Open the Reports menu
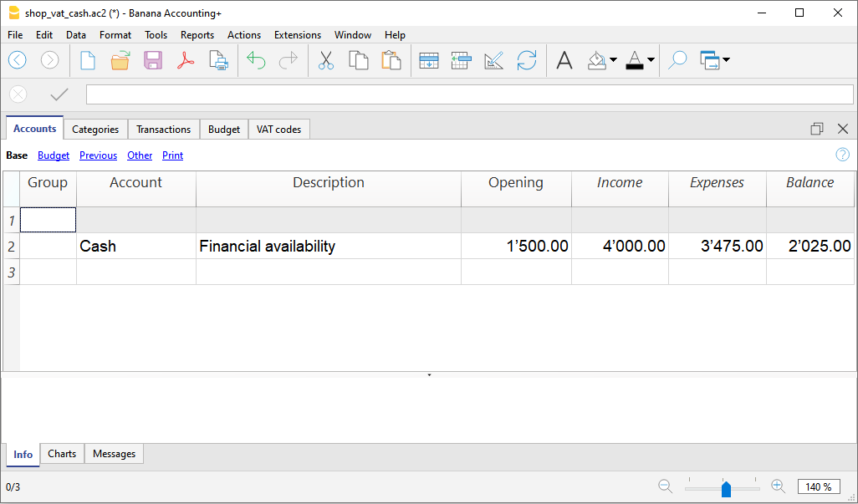 tap(197, 35)
